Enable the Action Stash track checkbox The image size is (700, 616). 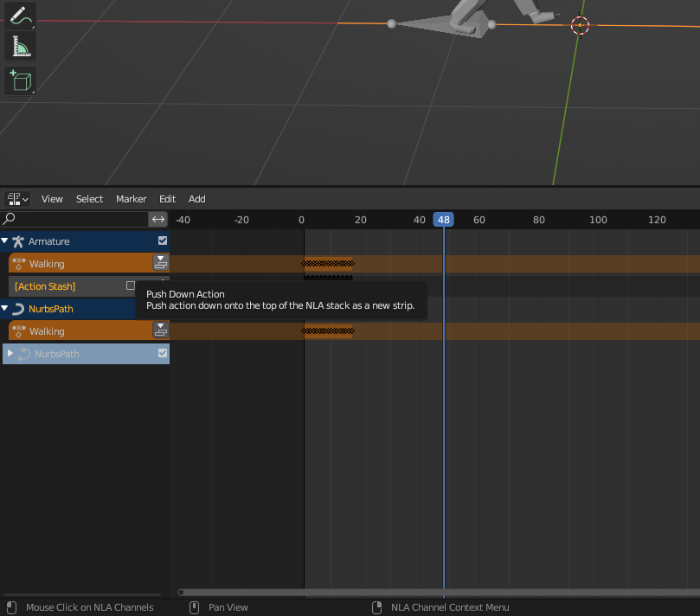pos(131,286)
